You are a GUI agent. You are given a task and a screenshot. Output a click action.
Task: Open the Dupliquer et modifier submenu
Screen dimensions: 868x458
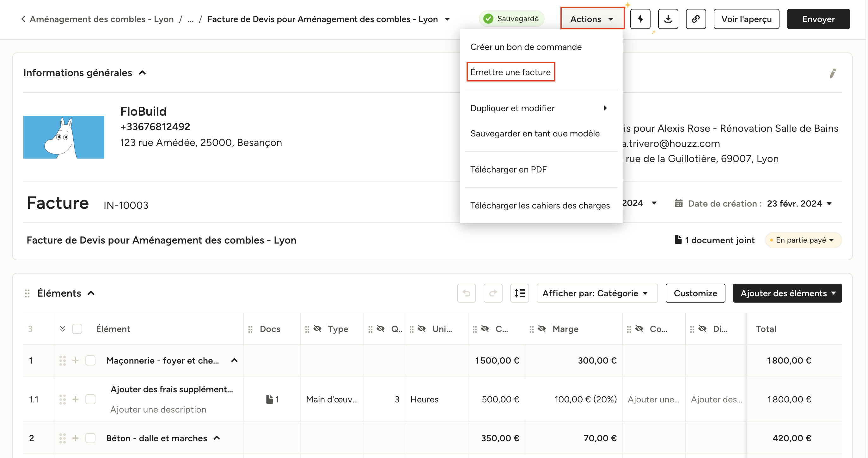pos(541,108)
